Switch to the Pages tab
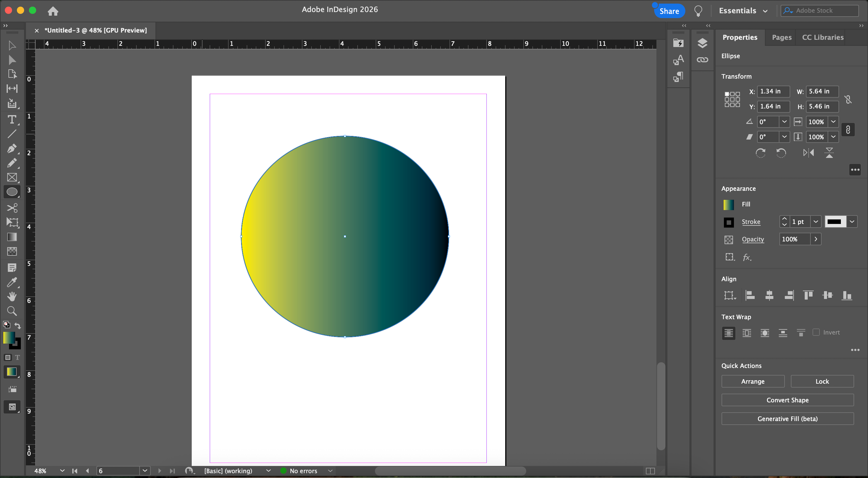 pyautogui.click(x=782, y=37)
